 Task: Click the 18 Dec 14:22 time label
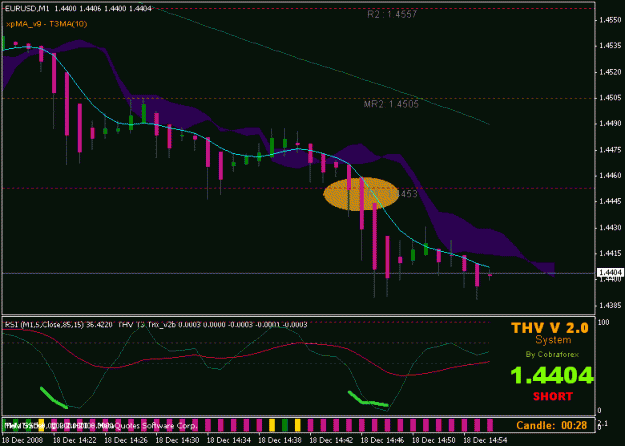tap(75, 440)
